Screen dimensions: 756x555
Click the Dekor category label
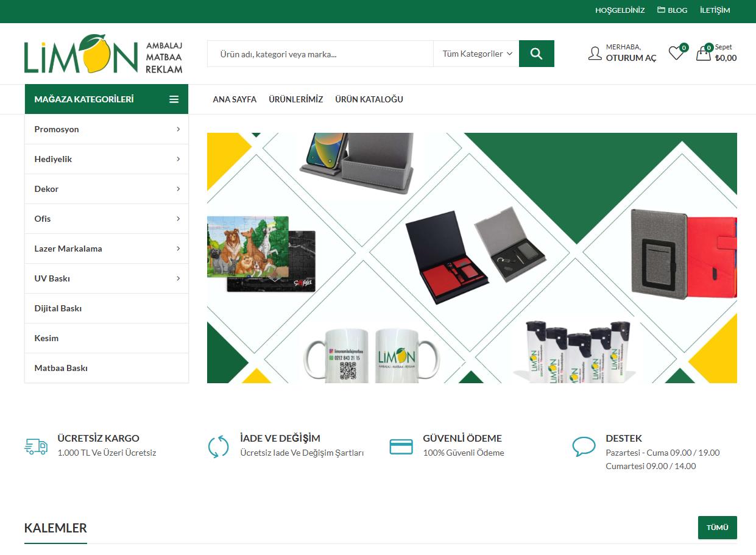click(46, 189)
